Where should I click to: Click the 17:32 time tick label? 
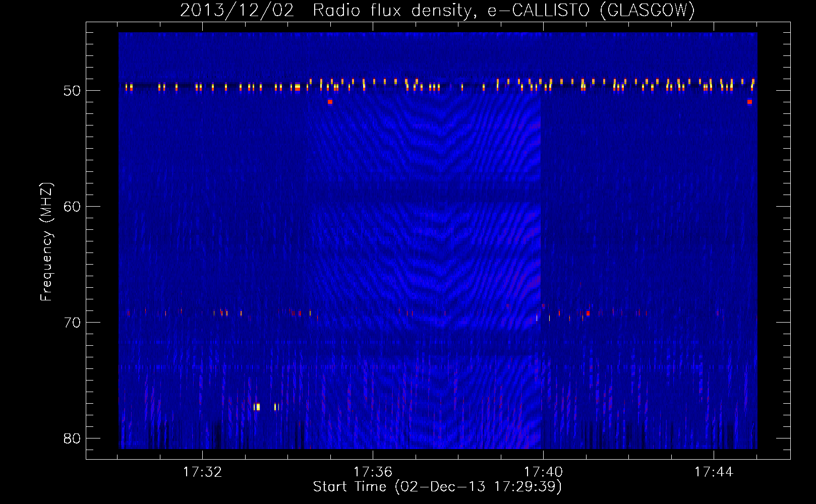click(x=202, y=472)
